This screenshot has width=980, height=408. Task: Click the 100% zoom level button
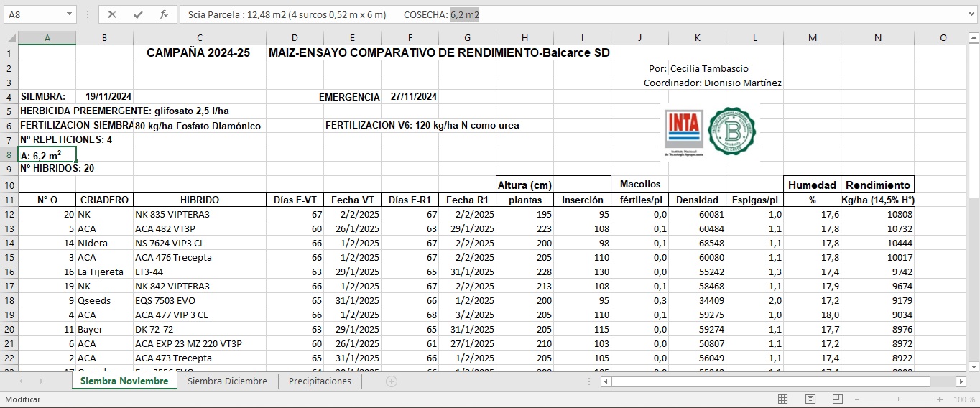click(x=963, y=399)
